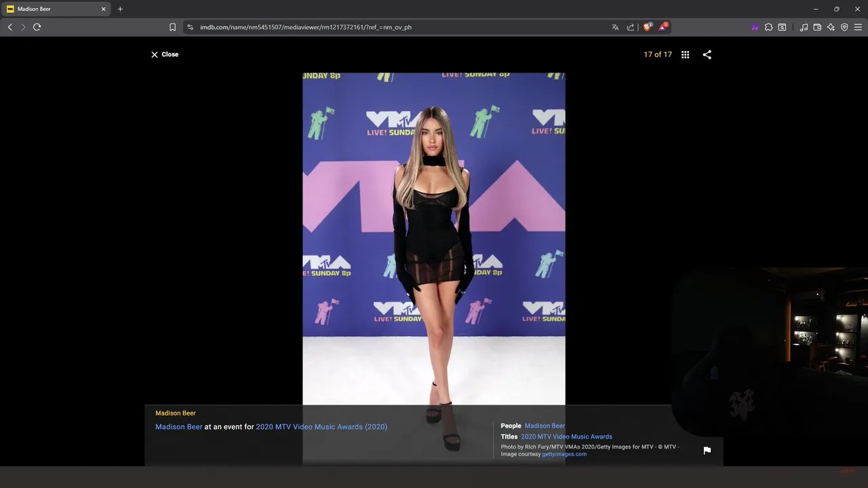Click the URL address field
The image size is (868, 488).
click(400, 27)
